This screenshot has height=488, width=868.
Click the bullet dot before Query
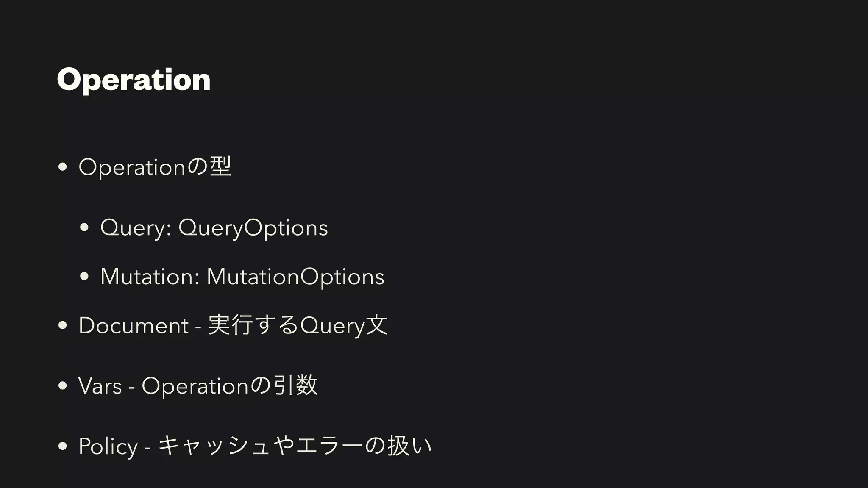coord(84,228)
